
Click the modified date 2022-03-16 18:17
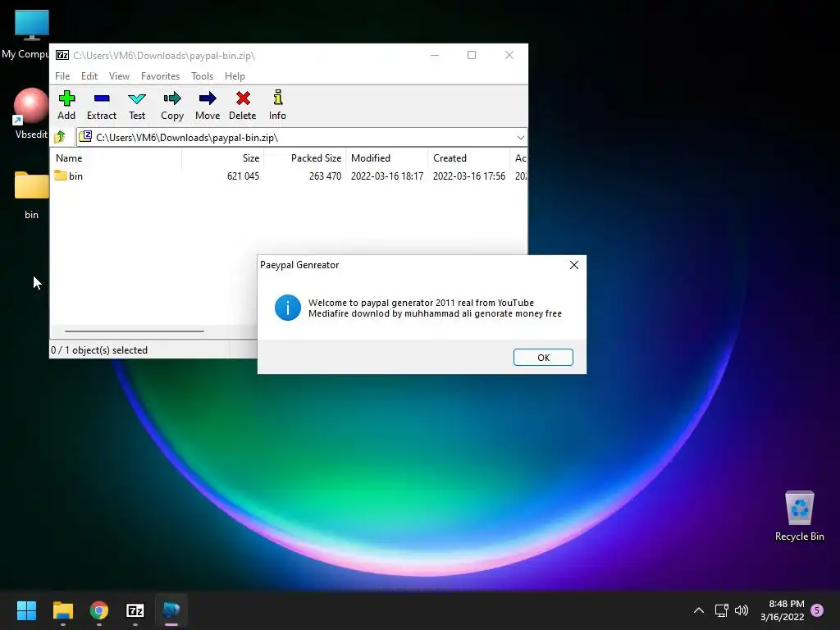[x=387, y=176]
